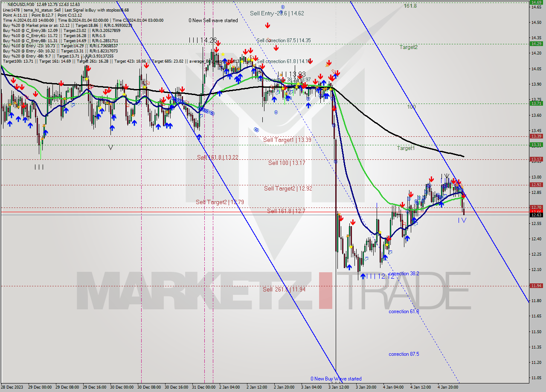Screen dimensions: 546x392
Task: Click the blue correction 87.5 label
Action: pos(404,354)
